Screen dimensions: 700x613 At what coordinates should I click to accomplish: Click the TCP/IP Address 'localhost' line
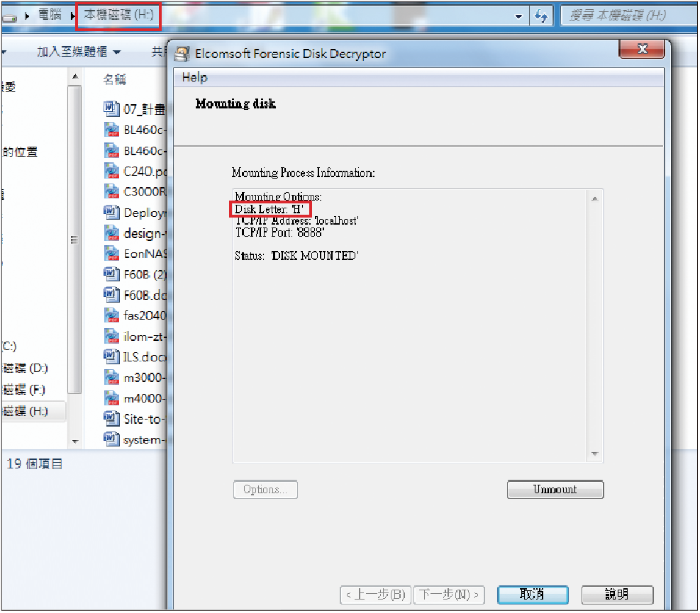[296, 221]
